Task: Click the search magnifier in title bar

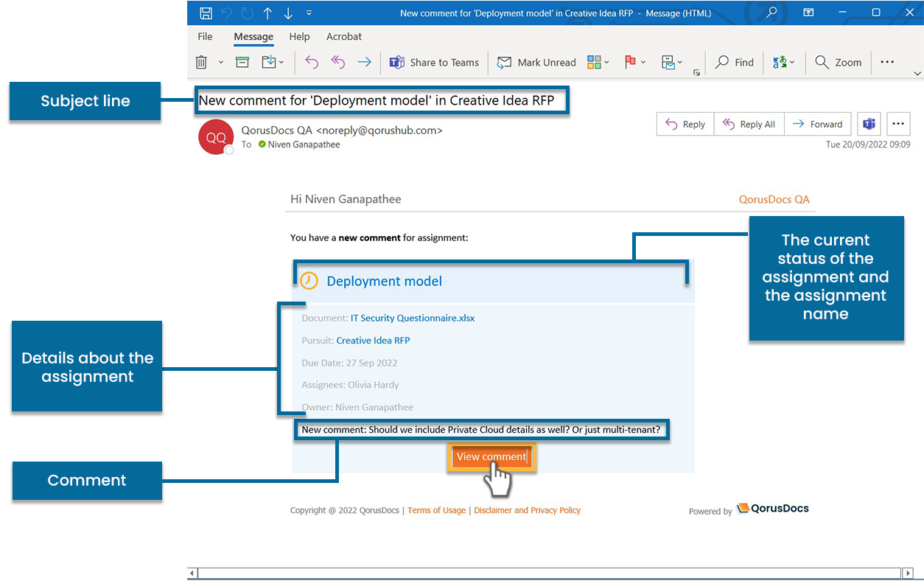Action: (x=771, y=13)
